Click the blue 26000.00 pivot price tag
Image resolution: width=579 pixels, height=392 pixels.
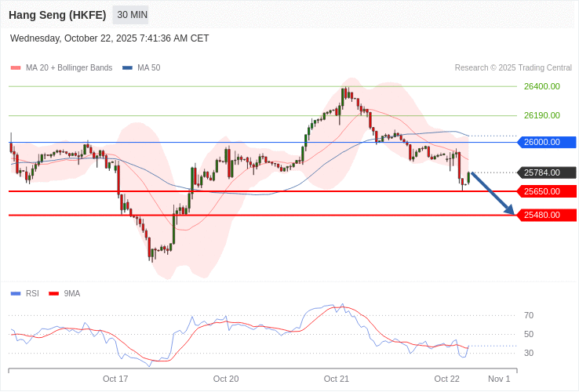[x=547, y=142]
